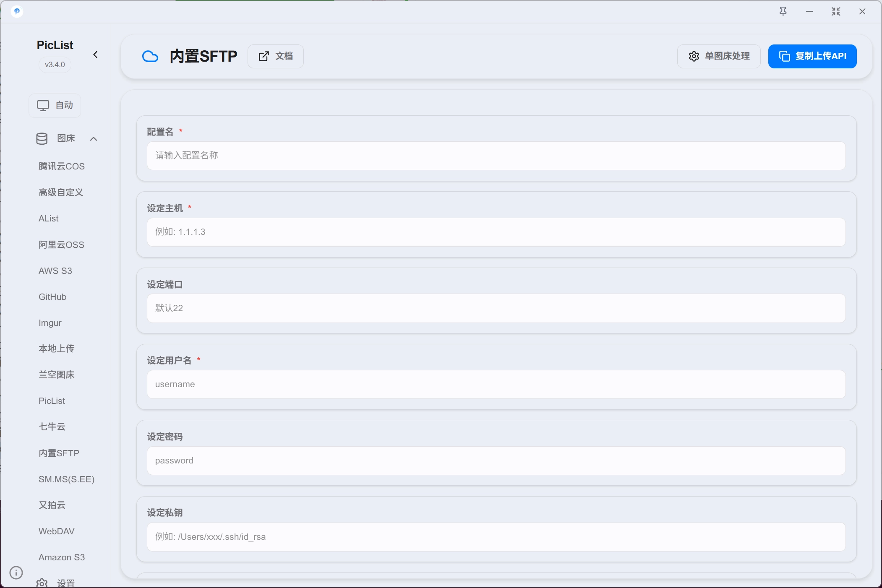This screenshot has width=882, height=588.
Task: Click the cloud icon beside 内置SFTP
Action: (x=150, y=56)
